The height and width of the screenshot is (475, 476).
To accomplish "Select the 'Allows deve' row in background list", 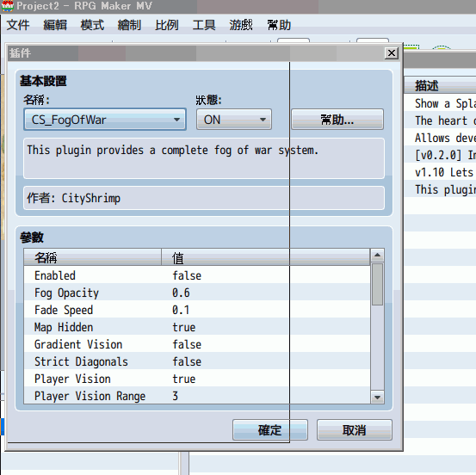I will (x=440, y=138).
